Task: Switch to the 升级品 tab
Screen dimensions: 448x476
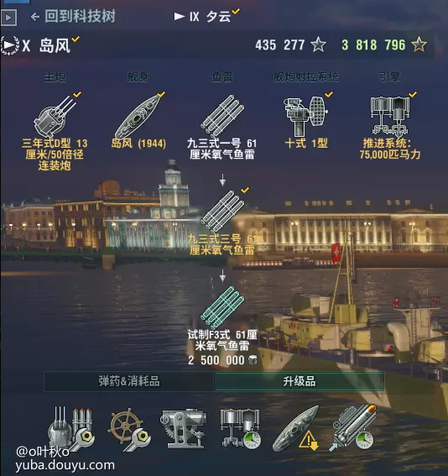Action: point(300,381)
